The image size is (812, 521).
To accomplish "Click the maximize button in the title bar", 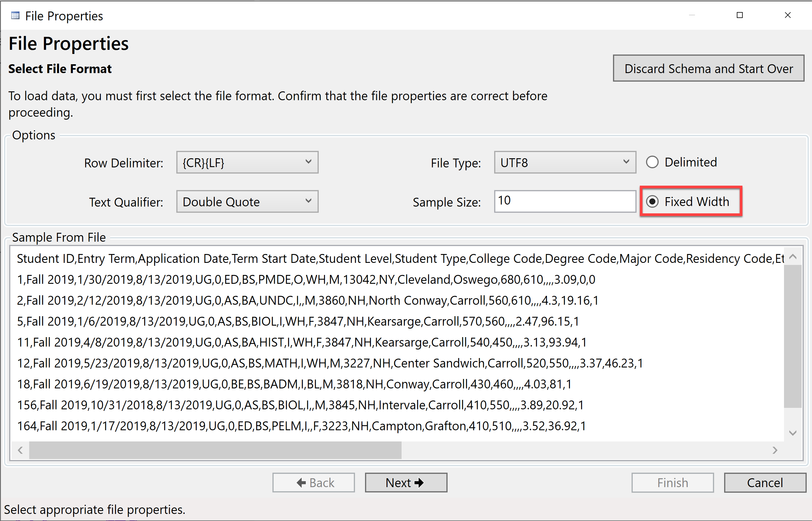I will pos(739,15).
